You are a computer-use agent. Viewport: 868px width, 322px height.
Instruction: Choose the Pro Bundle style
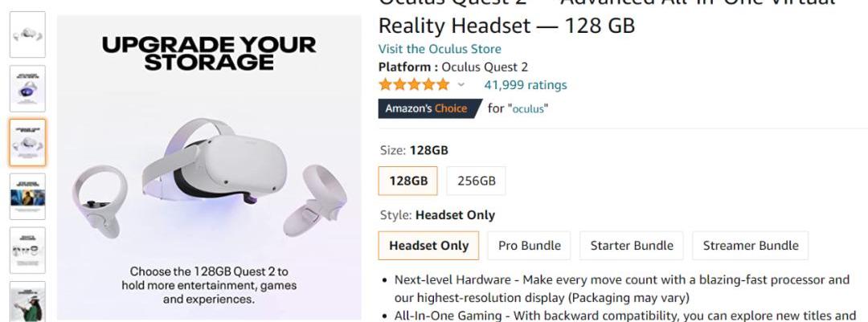(x=529, y=246)
